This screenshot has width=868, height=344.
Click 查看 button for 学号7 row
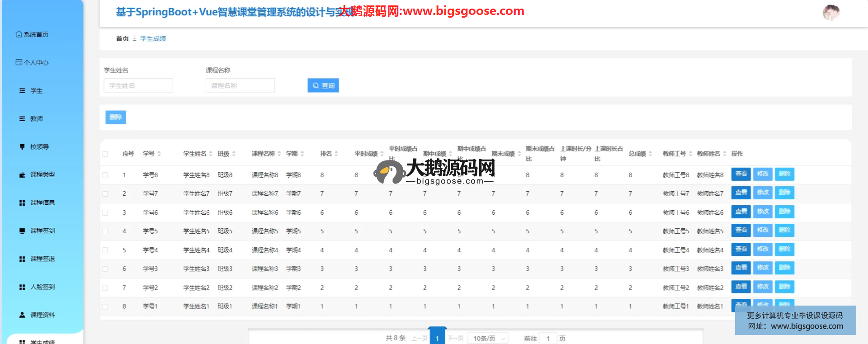741,193
